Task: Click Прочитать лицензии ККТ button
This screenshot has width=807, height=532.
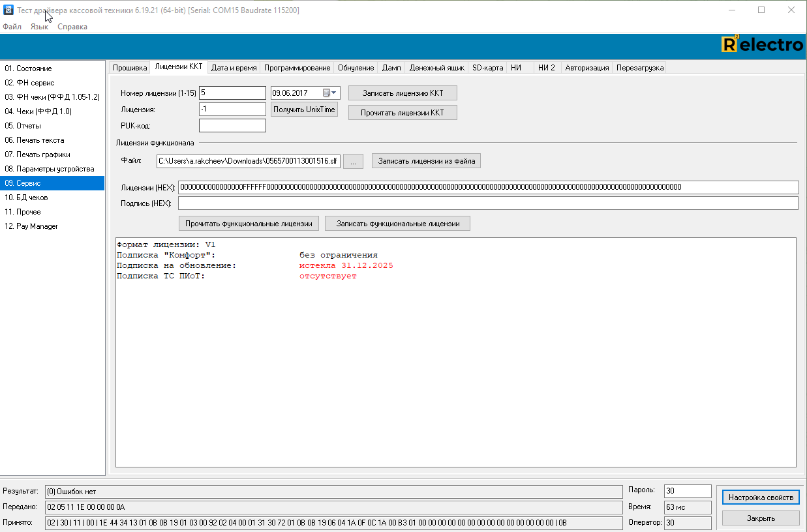Action: tap(402, 113)
